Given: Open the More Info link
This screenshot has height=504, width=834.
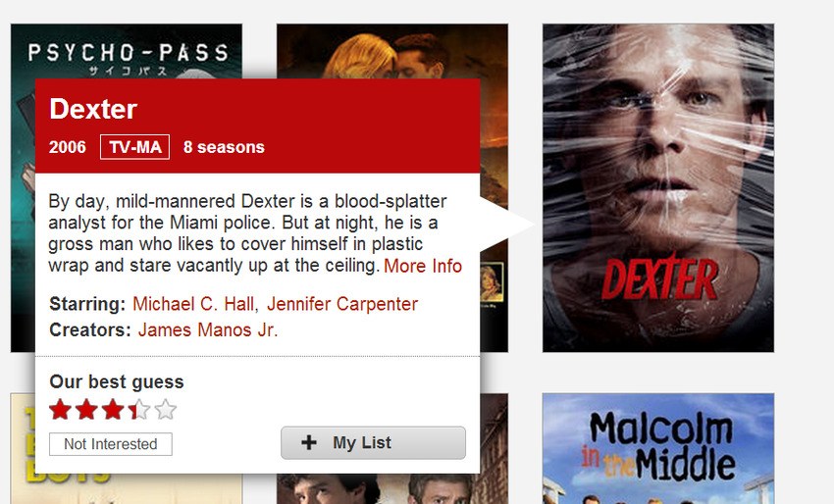Looking at the screenshot, I should coord(423,266).
